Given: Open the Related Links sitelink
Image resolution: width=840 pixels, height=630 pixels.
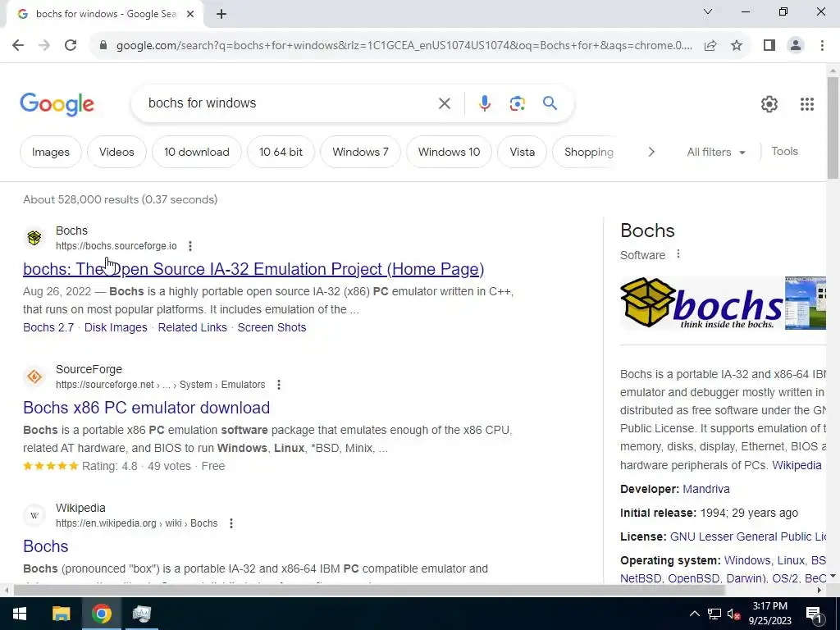Looking at the screenshot, I should (x=192, y=327).
